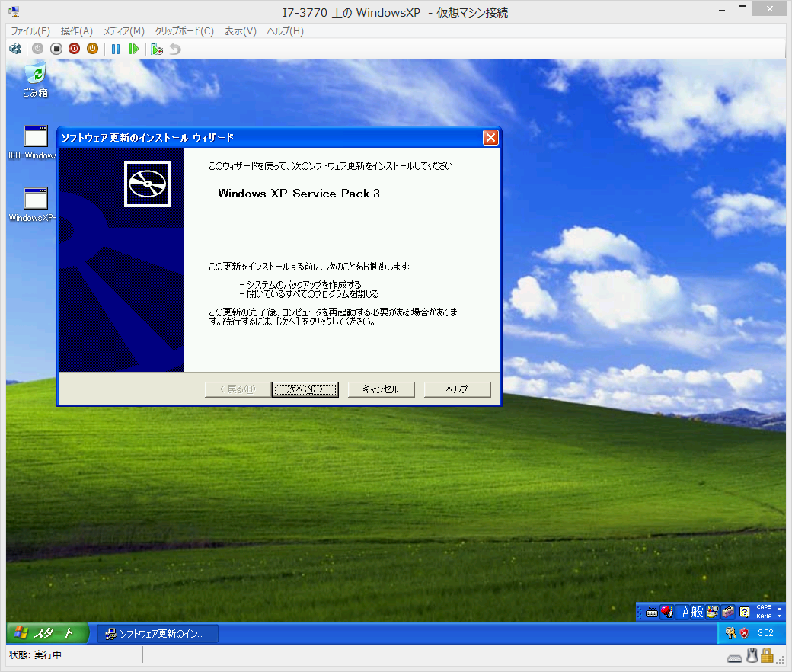Viewport: 792px width, 672px height.
Task: Click the language bar drag handle
Action: pyautogui.click(x=640, y=613)
